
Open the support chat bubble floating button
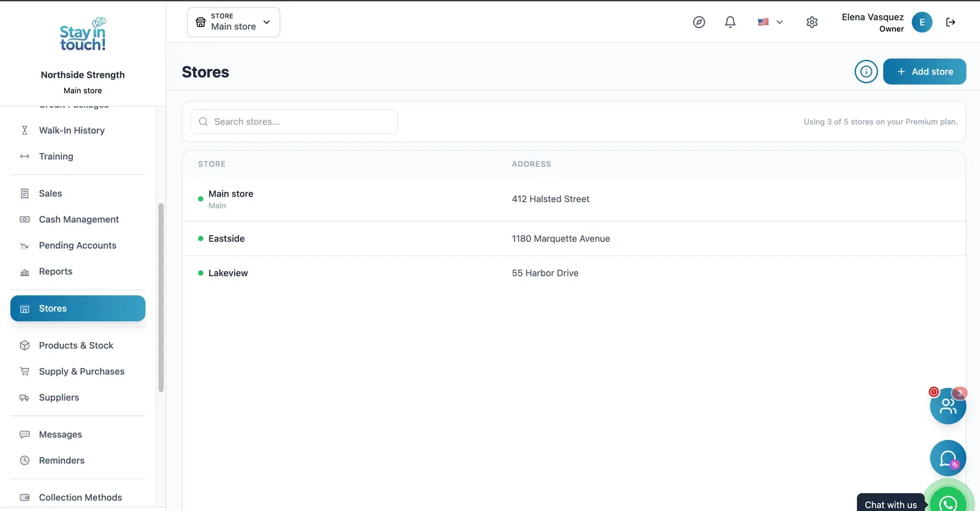(948, 458)
